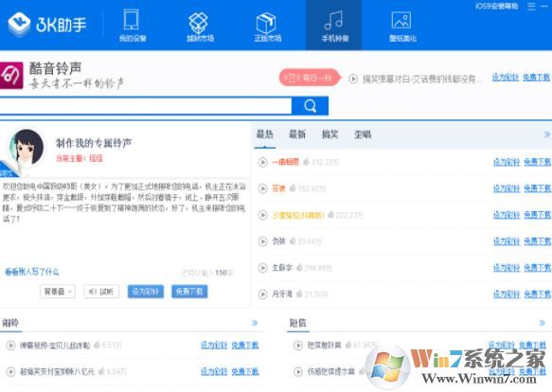
Task: Click into the ringtone search field
Action: 146,106
